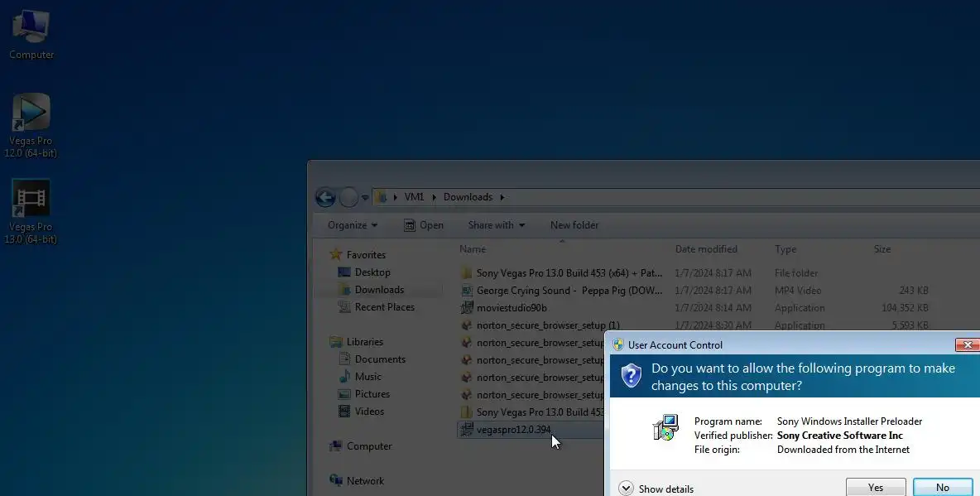Select the moviestudio90b application file
This screenshot has width=980, height=496.
pyautogui.click(x=512, y=308)
